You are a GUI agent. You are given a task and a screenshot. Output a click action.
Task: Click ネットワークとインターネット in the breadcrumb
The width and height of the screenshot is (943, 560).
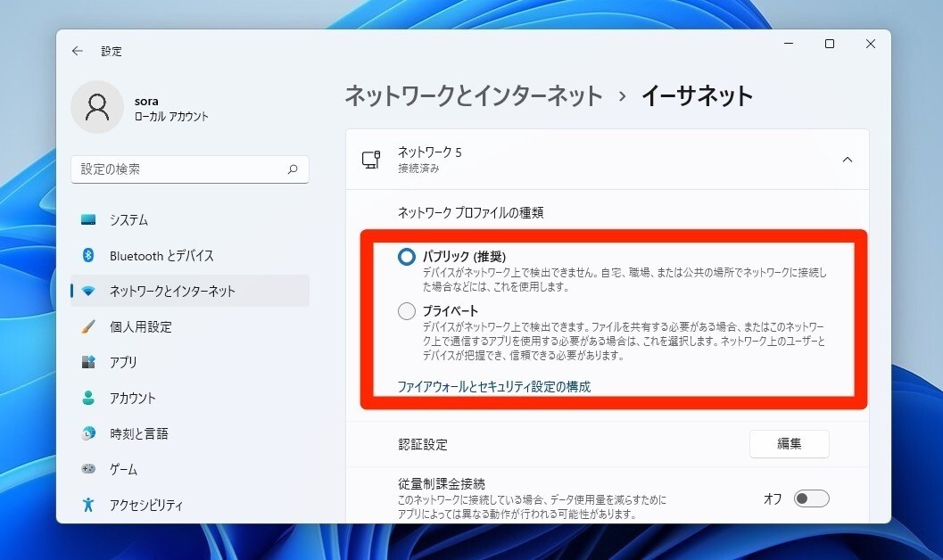[474, 95]
